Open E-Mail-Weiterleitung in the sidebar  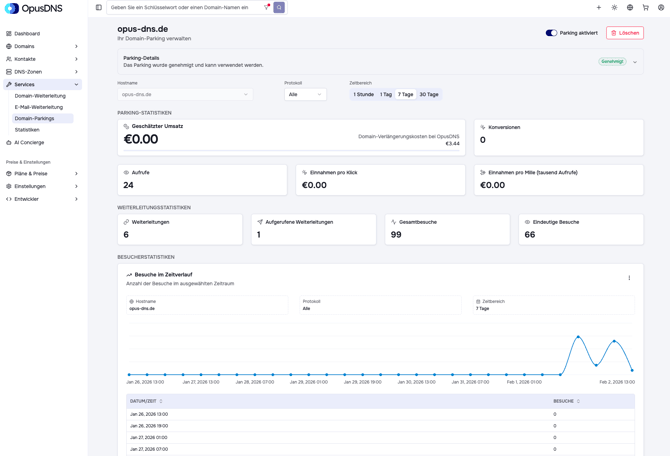39,107
